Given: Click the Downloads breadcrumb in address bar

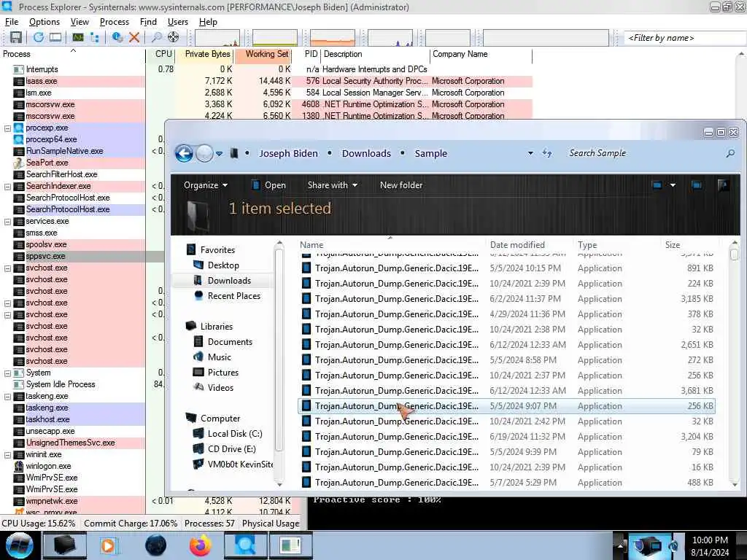Looking at the screenshot, I should [366, 153].
